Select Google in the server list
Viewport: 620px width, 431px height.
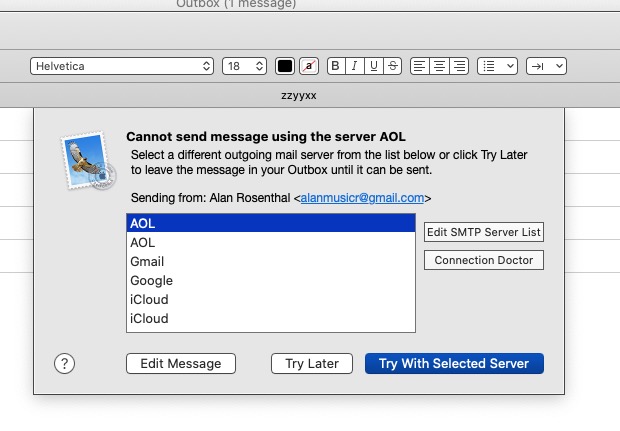(271, 280)
